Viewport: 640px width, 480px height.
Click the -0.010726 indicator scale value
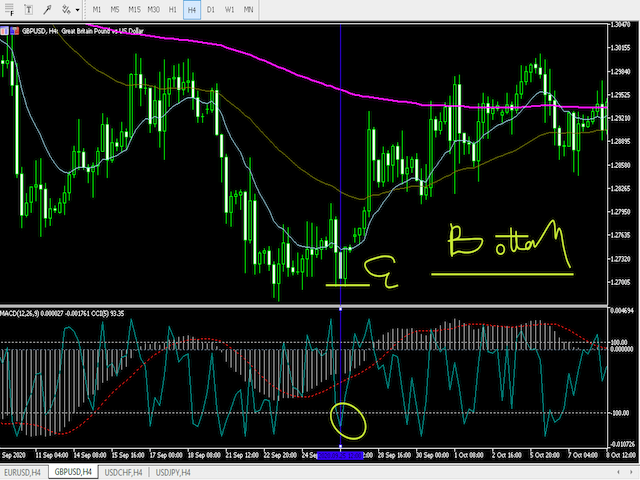[x=622, y=444]
